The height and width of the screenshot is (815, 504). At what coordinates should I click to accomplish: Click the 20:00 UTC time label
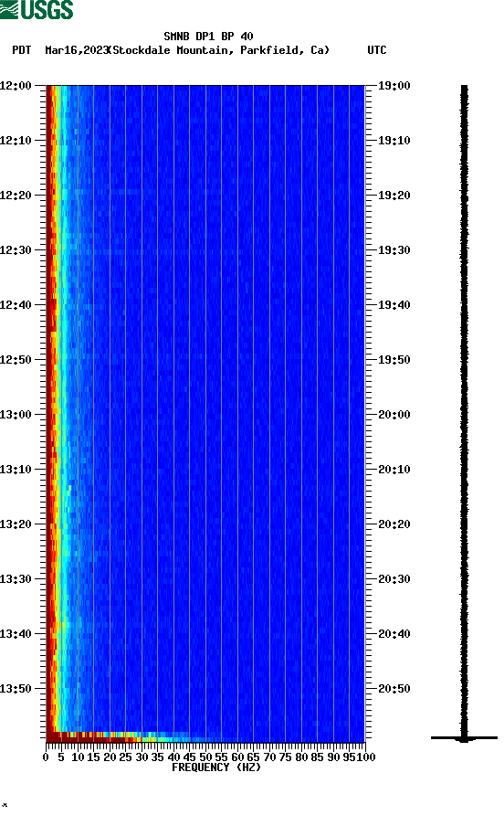point(394,415)
